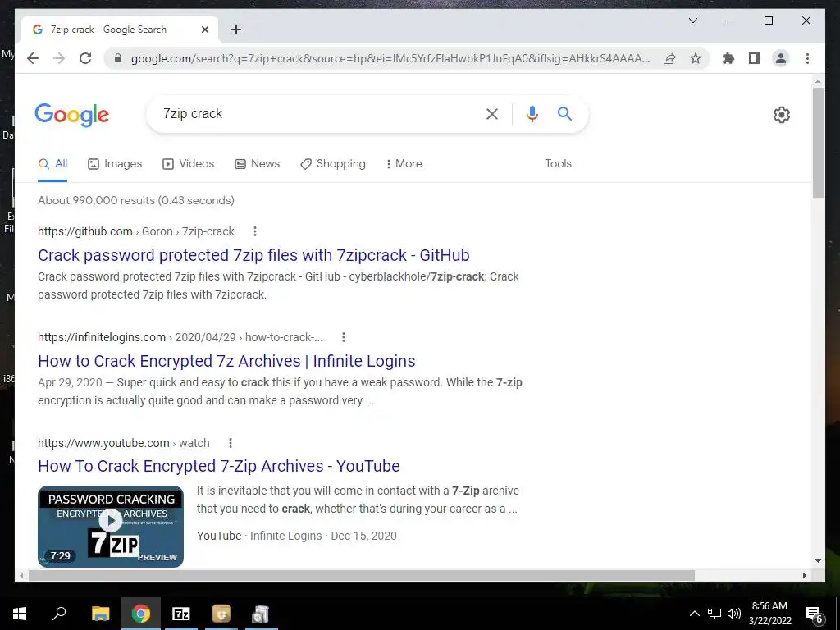
Task: Switch to News results
Action: (257, 163)
